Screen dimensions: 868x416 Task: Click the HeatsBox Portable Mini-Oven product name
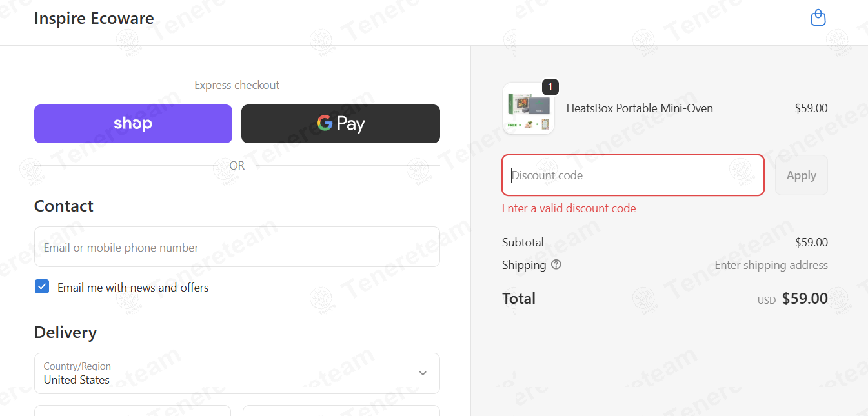(x=640, y=108)
